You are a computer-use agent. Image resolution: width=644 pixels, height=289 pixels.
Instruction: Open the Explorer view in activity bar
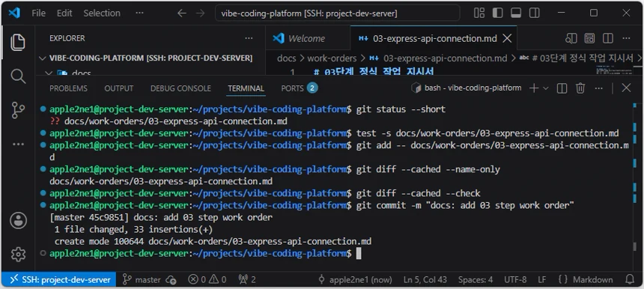coord(18,43)
